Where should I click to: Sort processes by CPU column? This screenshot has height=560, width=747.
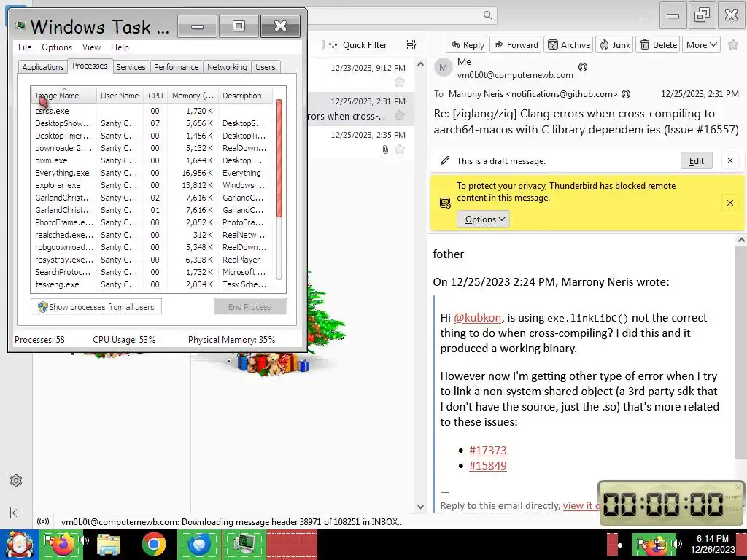[x=155, y=96]
